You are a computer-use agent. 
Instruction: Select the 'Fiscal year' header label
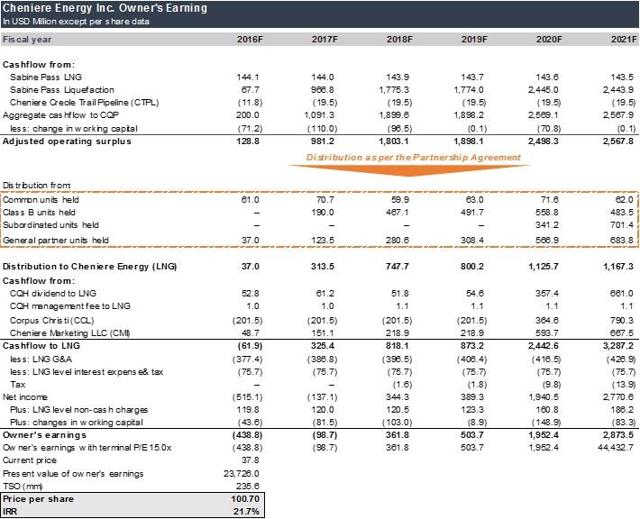[27, 40]
